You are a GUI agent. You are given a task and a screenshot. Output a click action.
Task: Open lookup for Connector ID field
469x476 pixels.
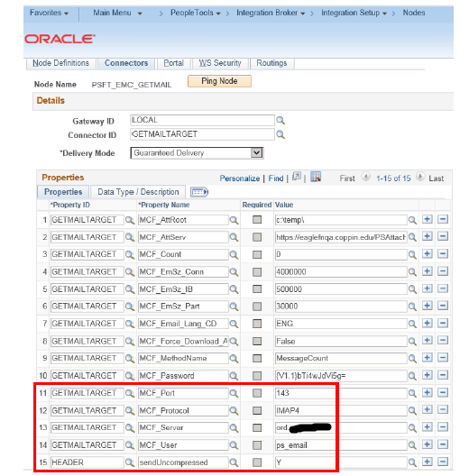click(x=280, y=134)
